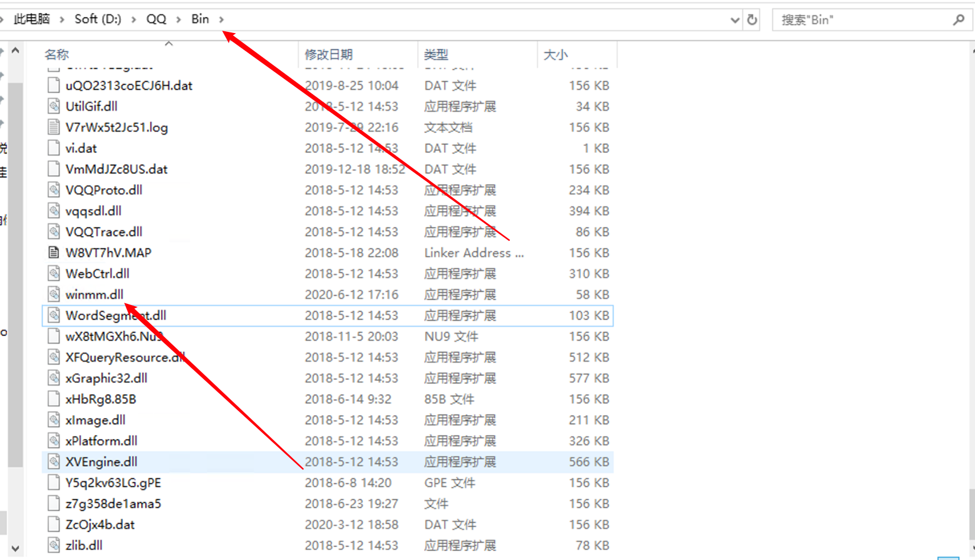975x560 pixels.
Task: Select the VQQTrace.dll file icon
Action: pos(54,232)
